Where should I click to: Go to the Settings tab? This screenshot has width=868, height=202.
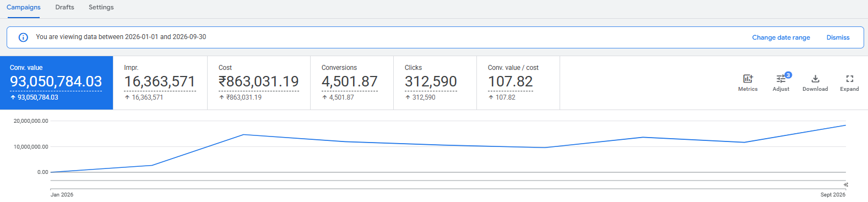(x=101, y=7)
